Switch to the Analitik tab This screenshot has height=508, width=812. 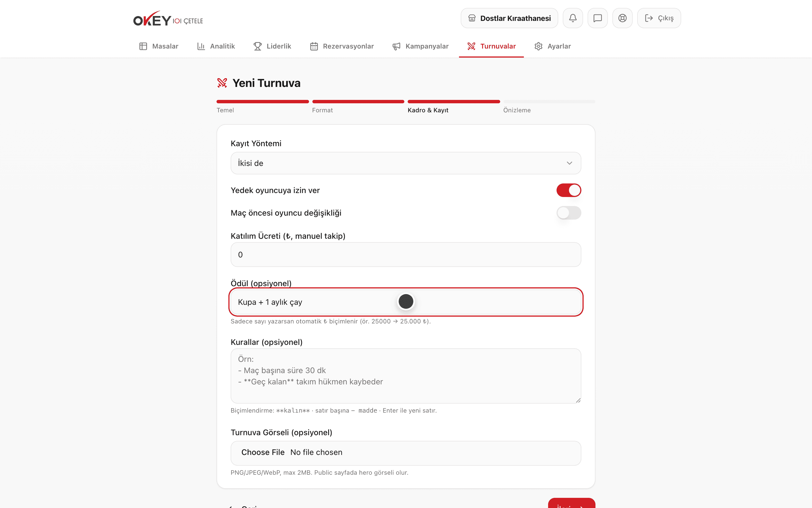click(216, 46)
